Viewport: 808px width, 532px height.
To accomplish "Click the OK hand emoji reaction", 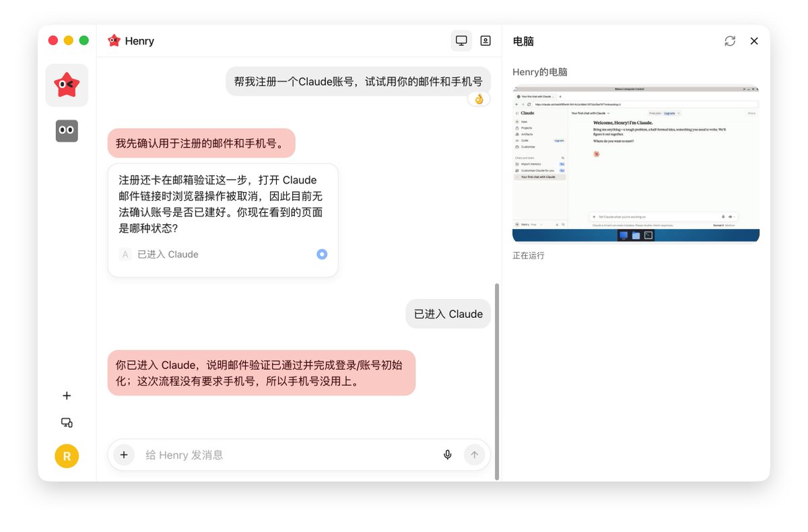I will (x=479, y=99).
